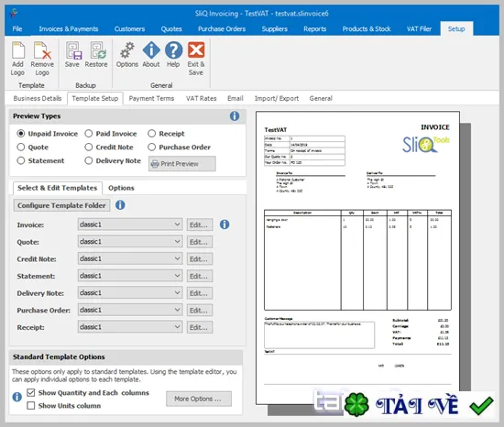Image resolution: width=504 pixels, height=427 pixels.
Task: Click info icon beside Configure Template Folder
Action: (x=120, y=205)
